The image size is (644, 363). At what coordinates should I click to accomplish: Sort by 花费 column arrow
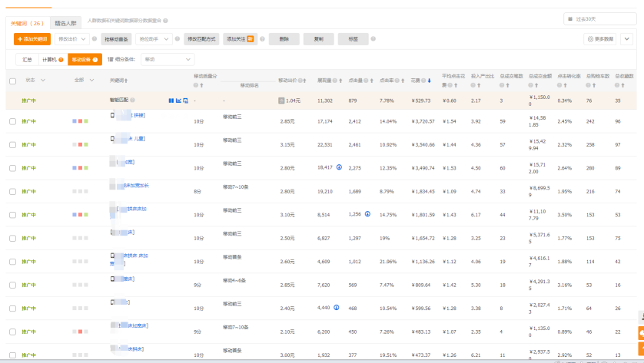(429, 80)
